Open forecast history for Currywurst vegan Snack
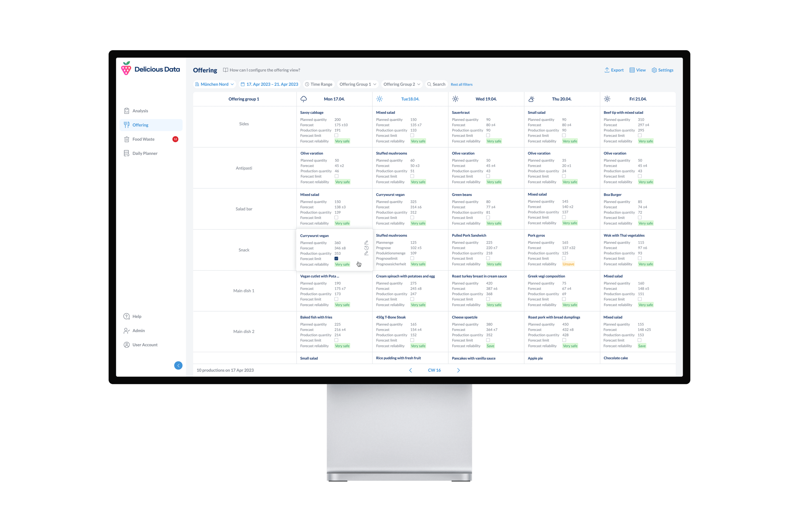798x532 pixels. click(x=366, y=248)
